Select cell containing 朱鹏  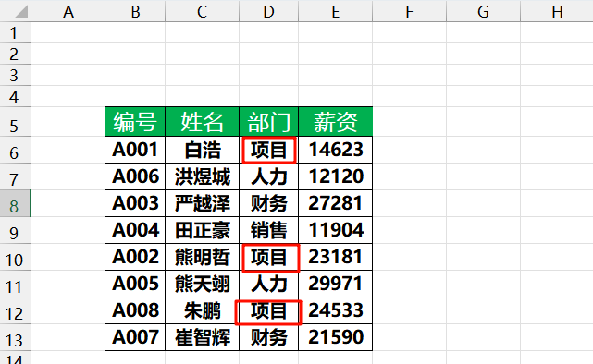point(202,310)
